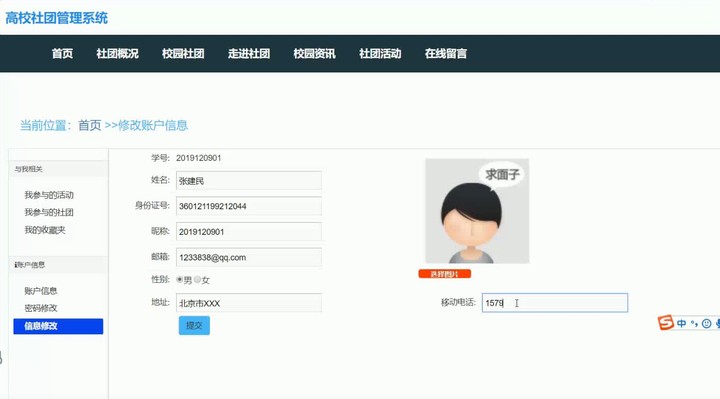Open 在线留言 navigation item

pos(446,54)
